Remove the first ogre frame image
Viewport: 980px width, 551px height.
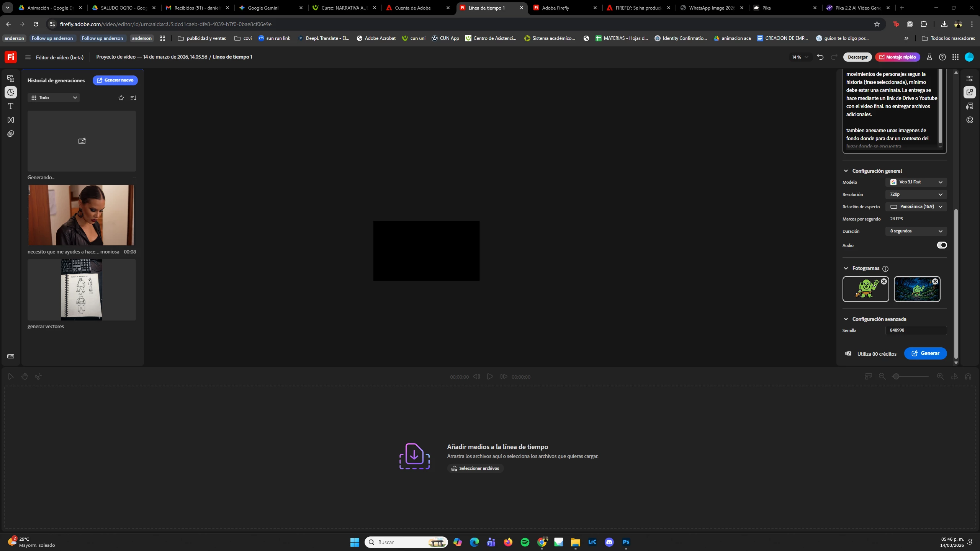coord(884,281)
